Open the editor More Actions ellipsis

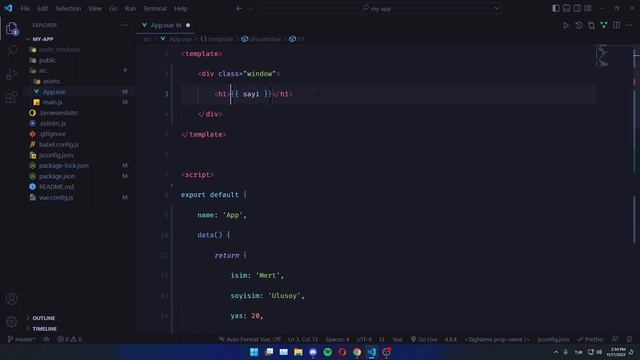[629, 25]
